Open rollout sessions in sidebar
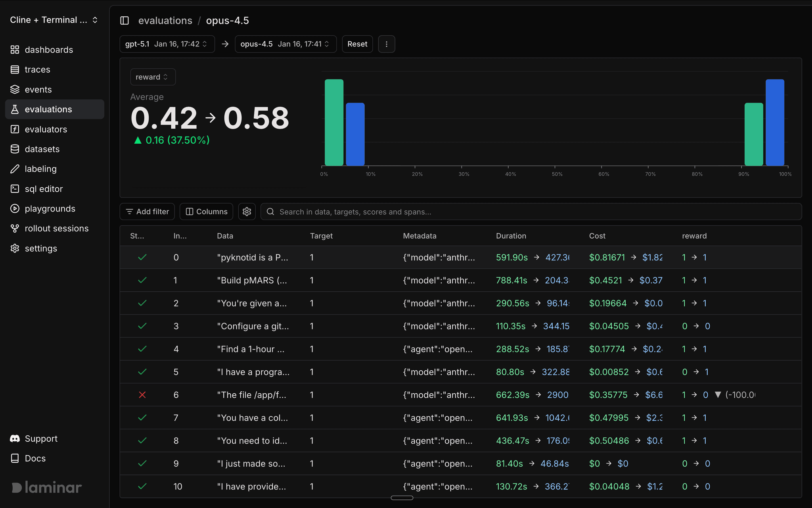 (56, 229)
